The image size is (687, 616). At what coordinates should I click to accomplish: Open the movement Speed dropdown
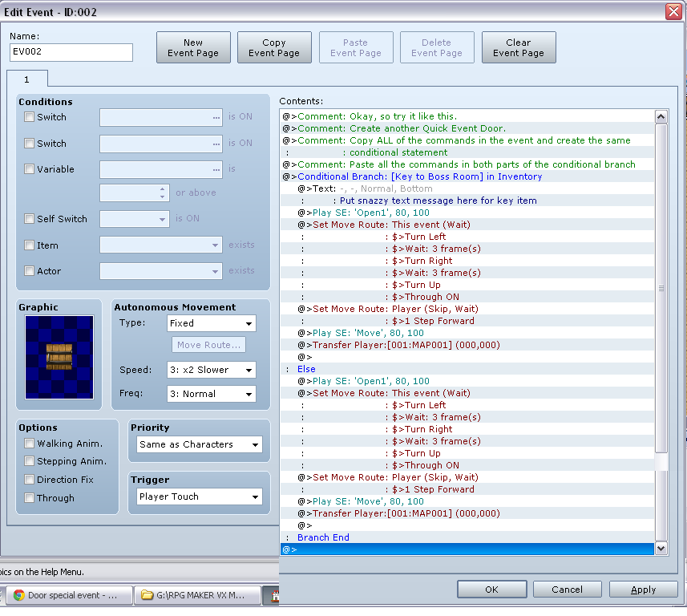point(211,370)
